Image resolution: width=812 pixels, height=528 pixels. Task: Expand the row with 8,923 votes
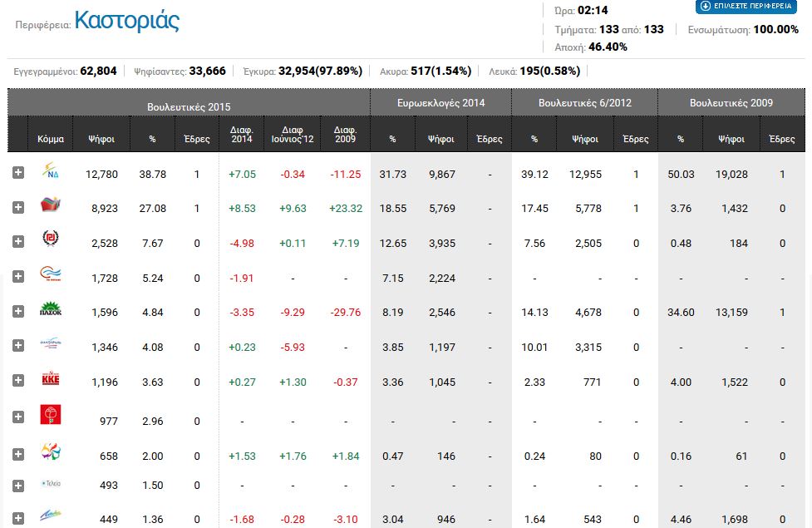18,208
